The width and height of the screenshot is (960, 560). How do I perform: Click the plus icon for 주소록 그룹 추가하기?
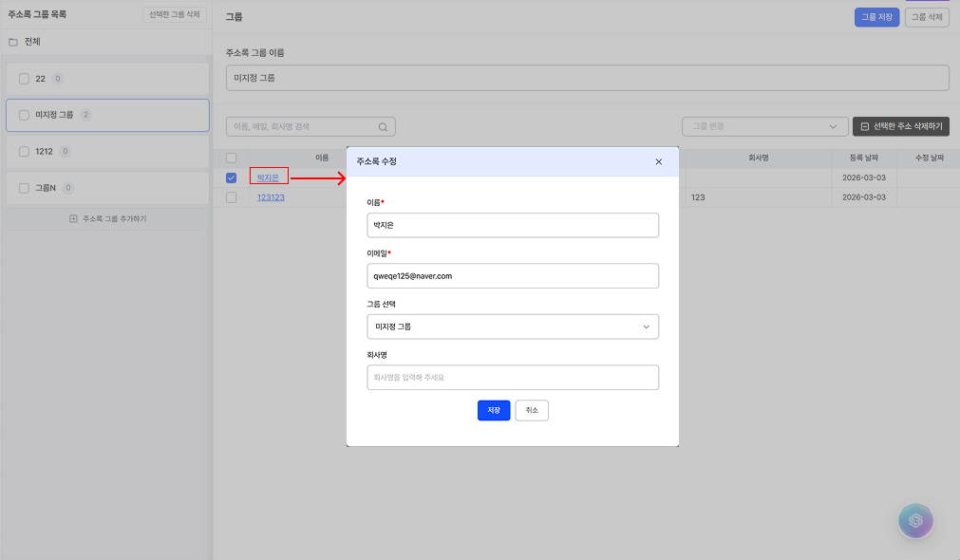coord(73,218)
